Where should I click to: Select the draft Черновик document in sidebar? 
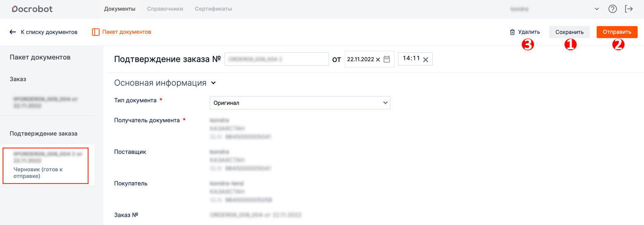[45, 165]
